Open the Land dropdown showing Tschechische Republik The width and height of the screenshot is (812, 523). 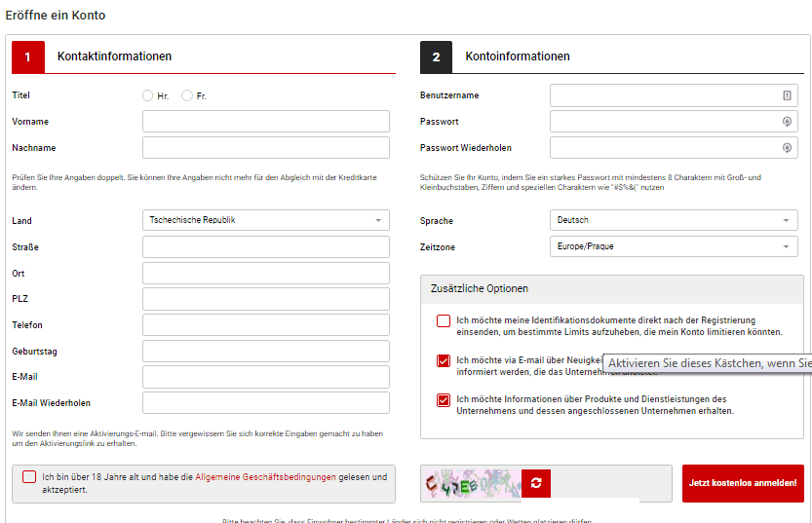[x=265, y=220]
